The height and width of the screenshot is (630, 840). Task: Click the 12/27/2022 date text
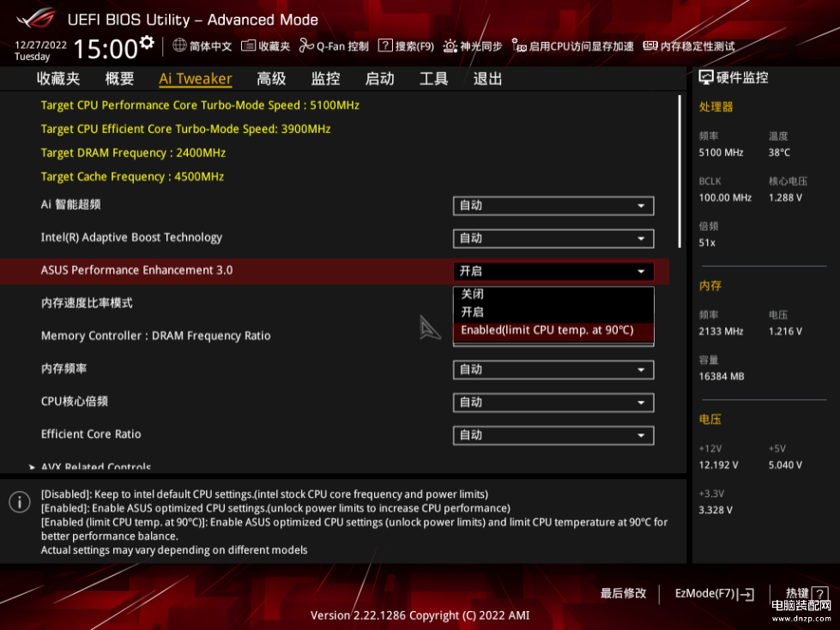pos(40,45)
